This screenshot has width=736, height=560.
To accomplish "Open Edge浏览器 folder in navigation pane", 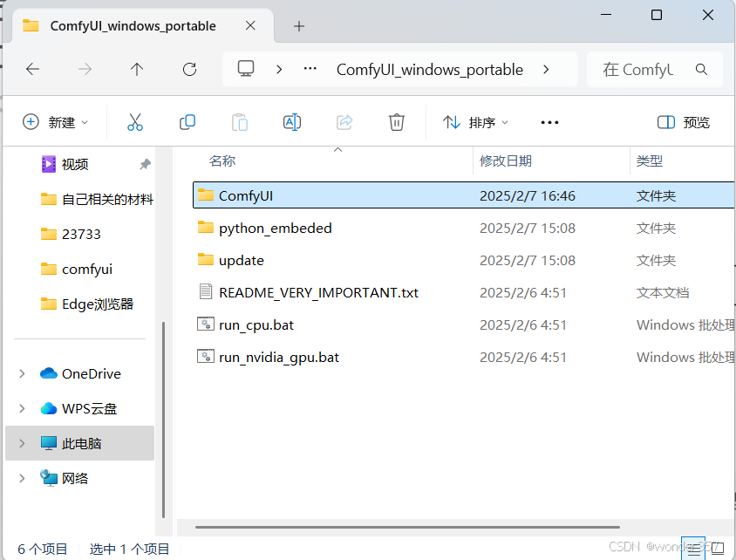I will (98, 304).
